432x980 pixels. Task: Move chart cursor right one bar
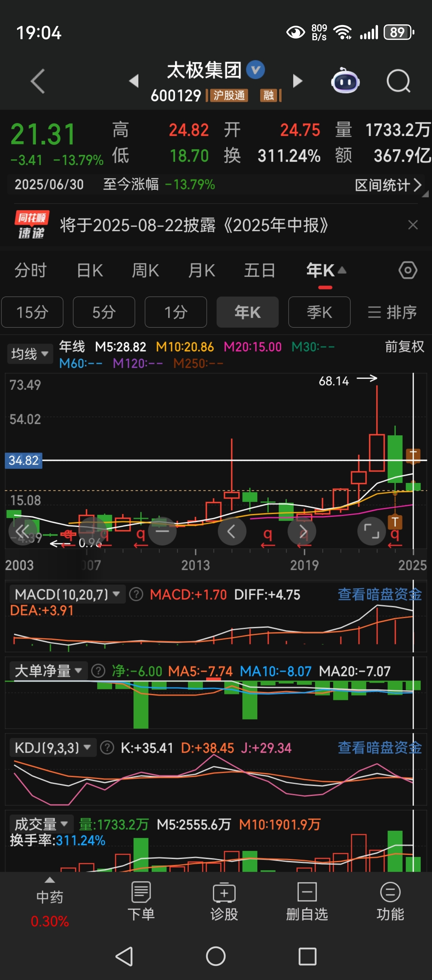[x=302, y=531]
